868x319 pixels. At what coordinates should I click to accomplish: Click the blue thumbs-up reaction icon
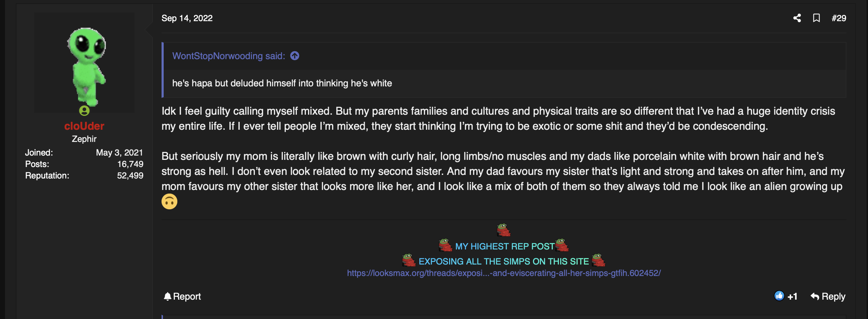point(779,296)
